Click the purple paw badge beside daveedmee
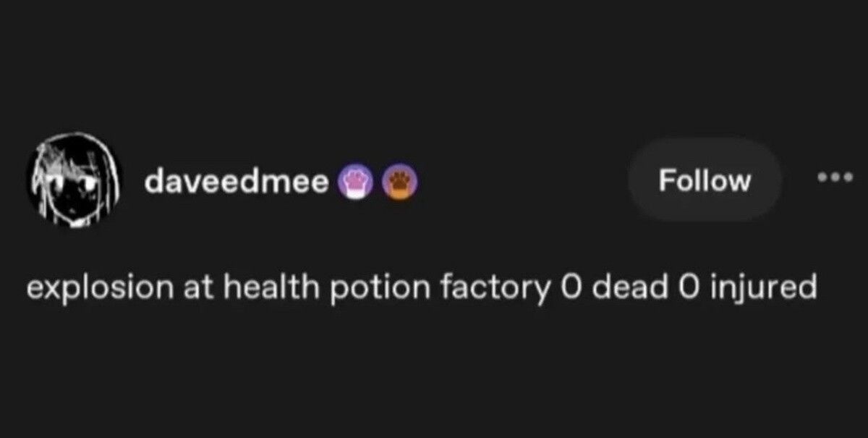 click(x=354, y=183)
